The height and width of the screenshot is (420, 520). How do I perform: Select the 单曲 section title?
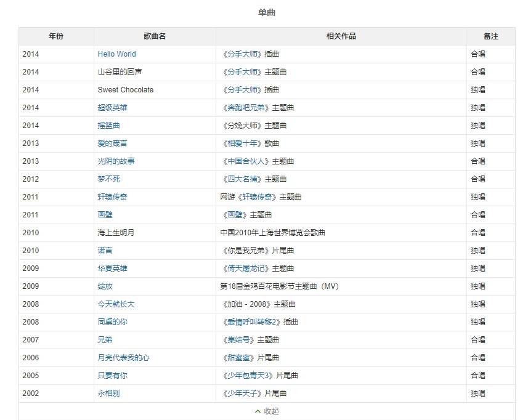click(x=267, y=12)
